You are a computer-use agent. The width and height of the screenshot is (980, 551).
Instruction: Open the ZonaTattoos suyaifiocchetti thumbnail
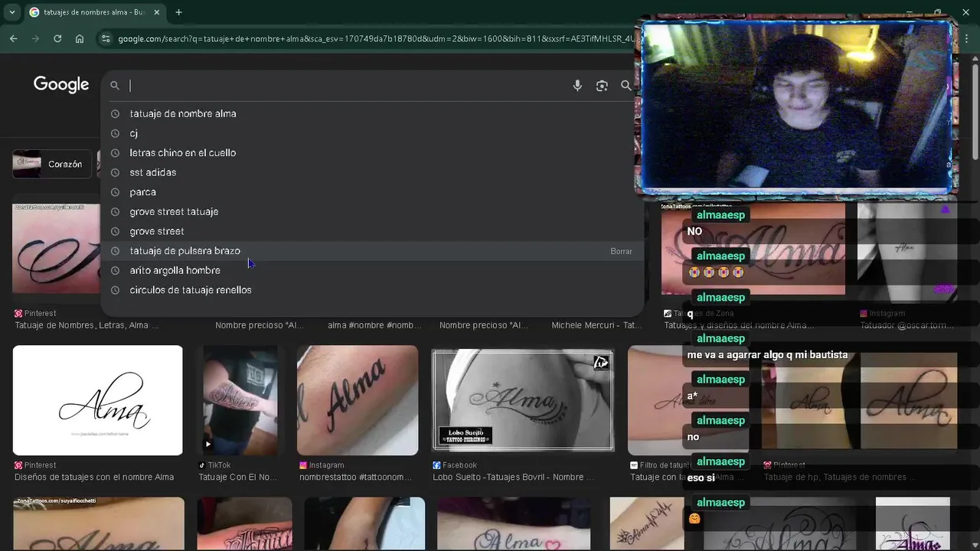99,523
